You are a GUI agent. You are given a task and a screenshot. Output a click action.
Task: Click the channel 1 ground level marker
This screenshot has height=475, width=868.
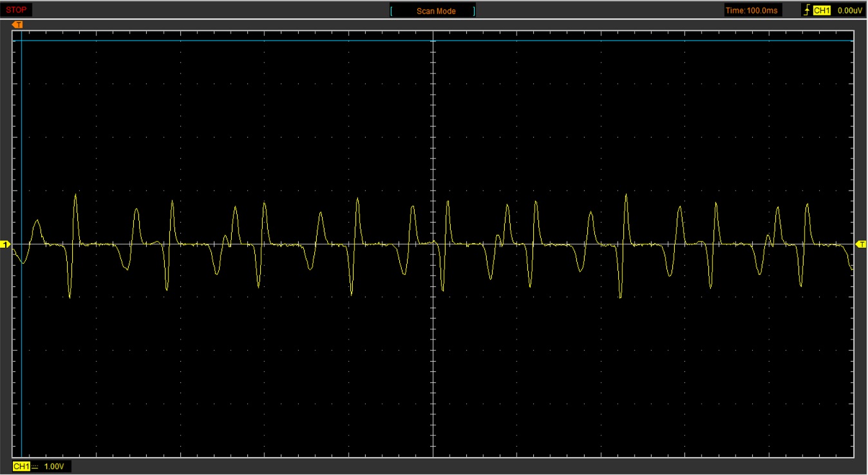coord(5,245)
